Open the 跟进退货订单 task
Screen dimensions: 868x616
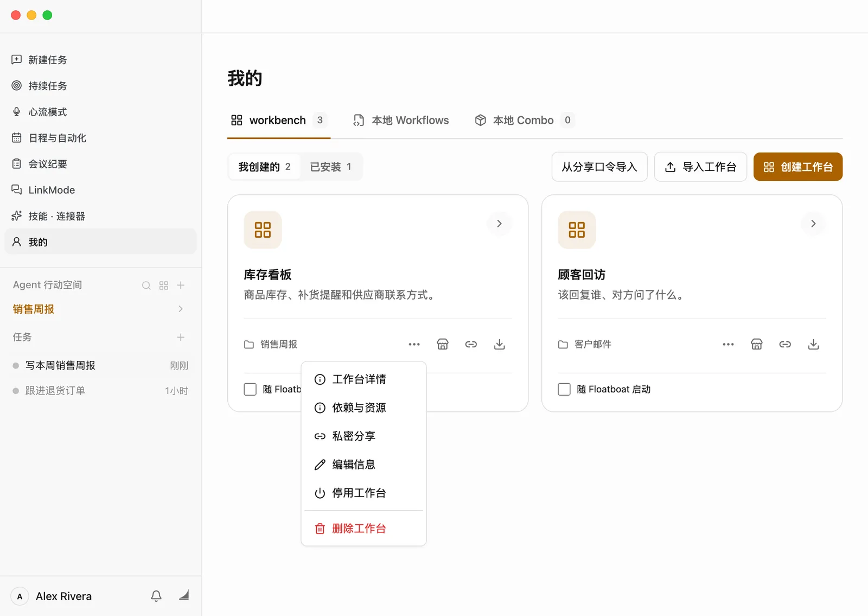pyautogui.click(x=100, y=390)
